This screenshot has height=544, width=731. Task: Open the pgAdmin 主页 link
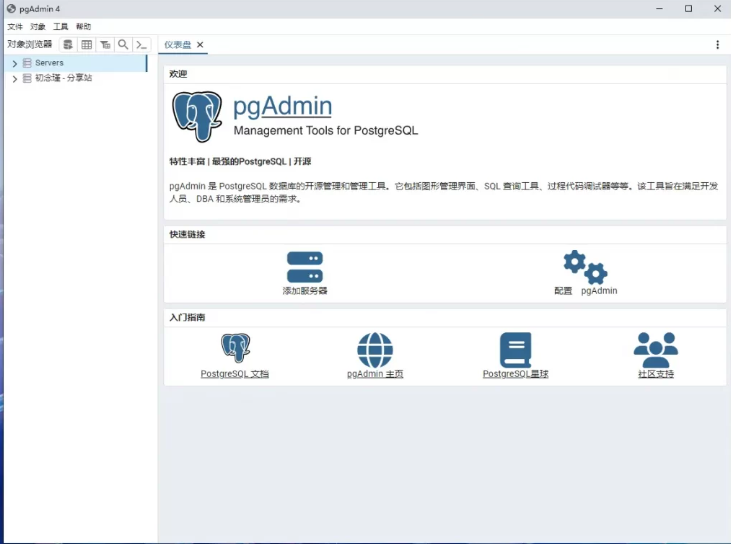[375, 374]
